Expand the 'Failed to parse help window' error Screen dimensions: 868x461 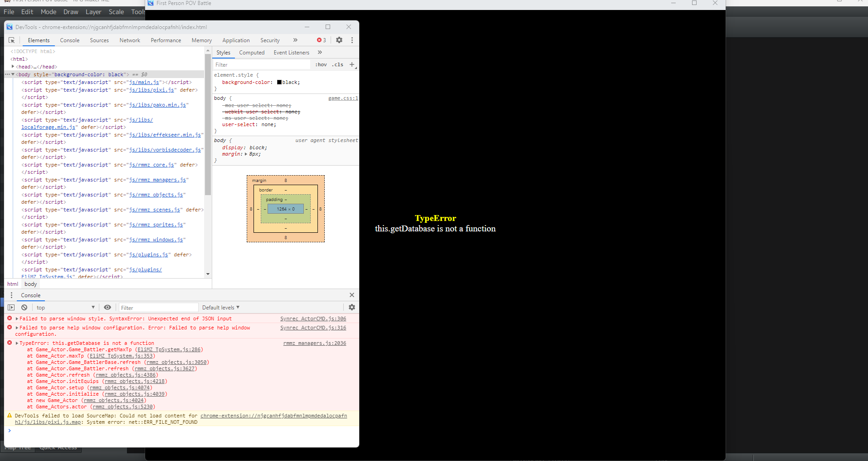[x=17, y=328]
